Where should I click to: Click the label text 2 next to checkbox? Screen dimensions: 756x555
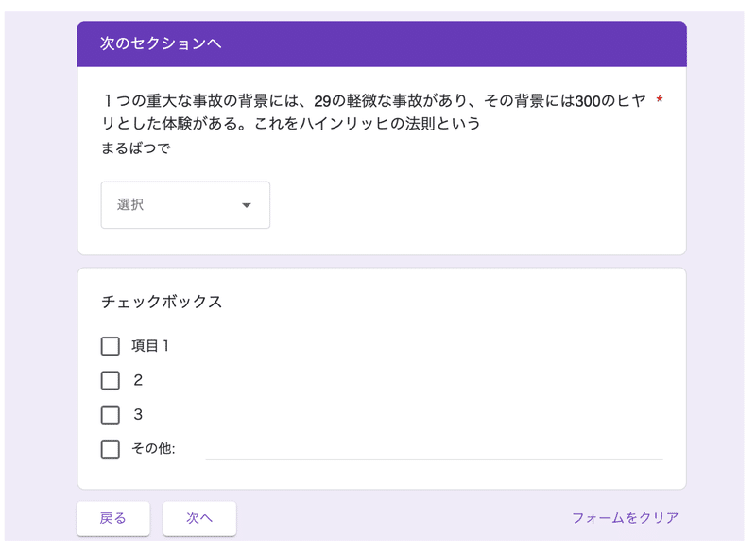[x=138, y=380]
